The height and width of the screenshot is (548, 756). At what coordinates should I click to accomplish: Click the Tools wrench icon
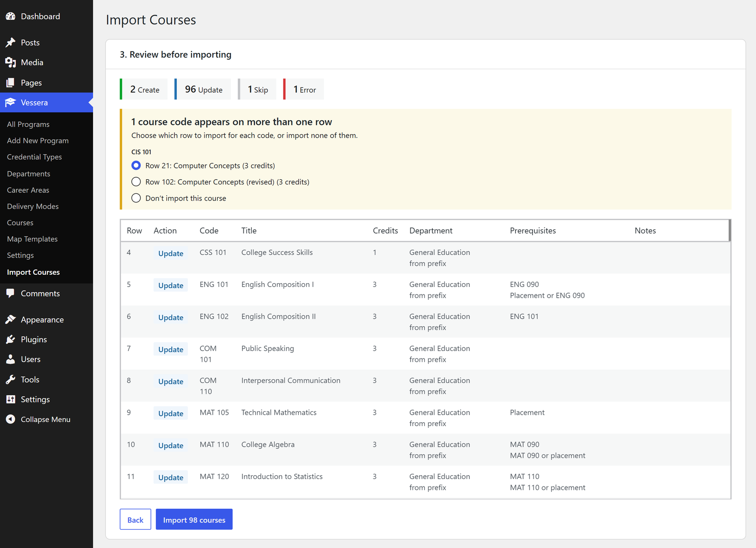10,380
